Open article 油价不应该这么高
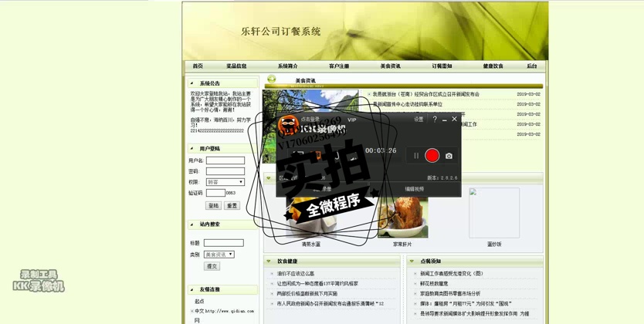 click(295, 273)
